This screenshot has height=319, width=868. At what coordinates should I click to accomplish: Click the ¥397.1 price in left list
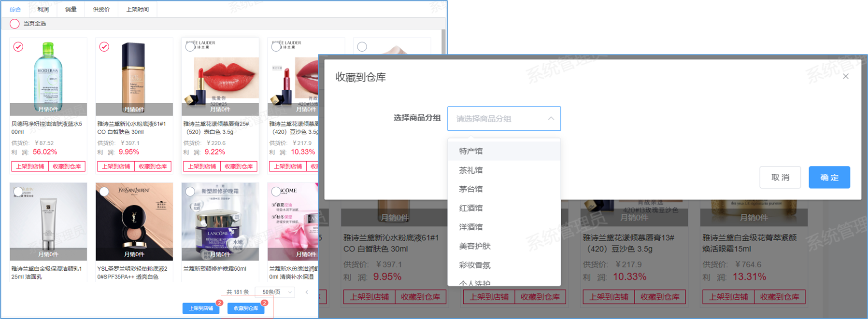129,143
